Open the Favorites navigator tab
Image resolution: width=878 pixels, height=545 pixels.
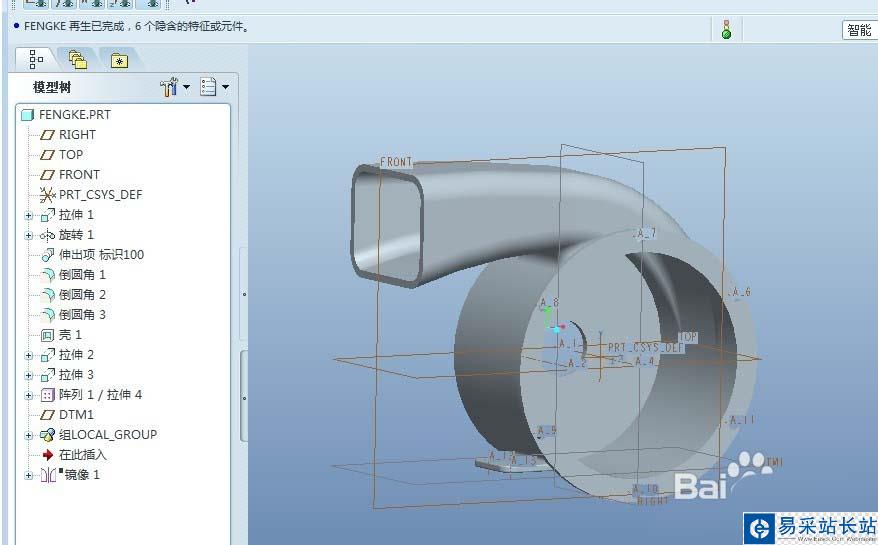click(x=119, y=60)
